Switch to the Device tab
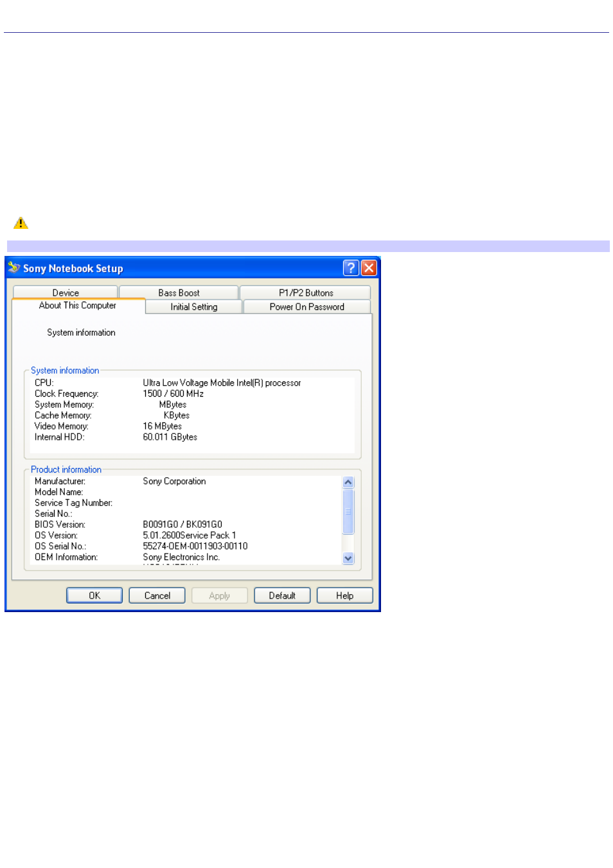This screenshot has height=868, width=613. [66, 293]
